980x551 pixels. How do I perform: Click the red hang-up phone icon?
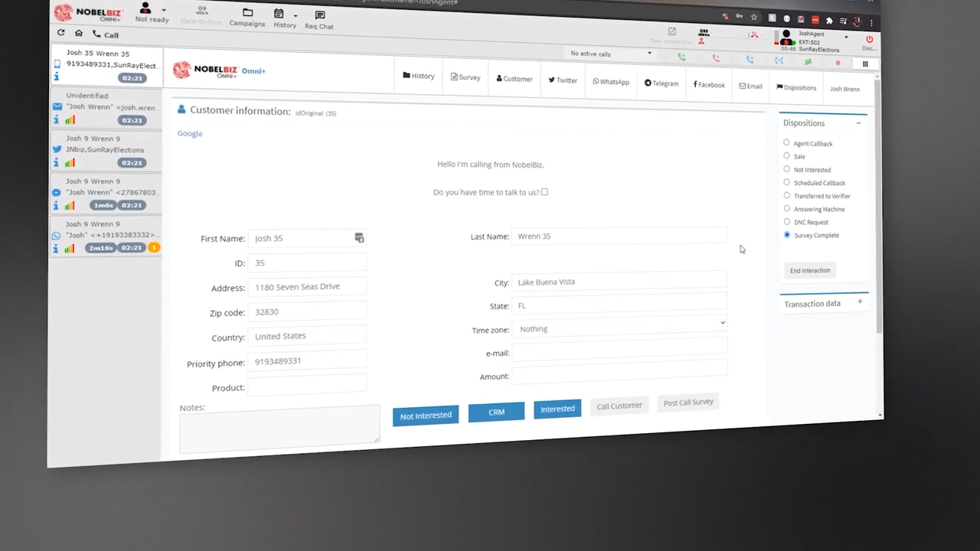click(716, 58)
